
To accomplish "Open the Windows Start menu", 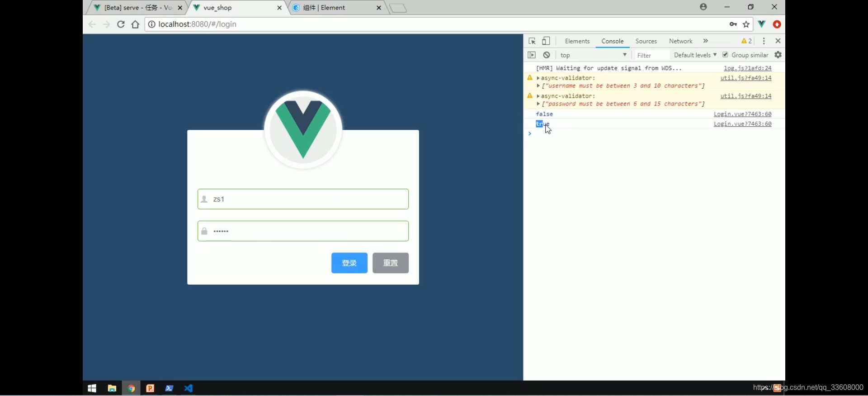I will [92, 388].
